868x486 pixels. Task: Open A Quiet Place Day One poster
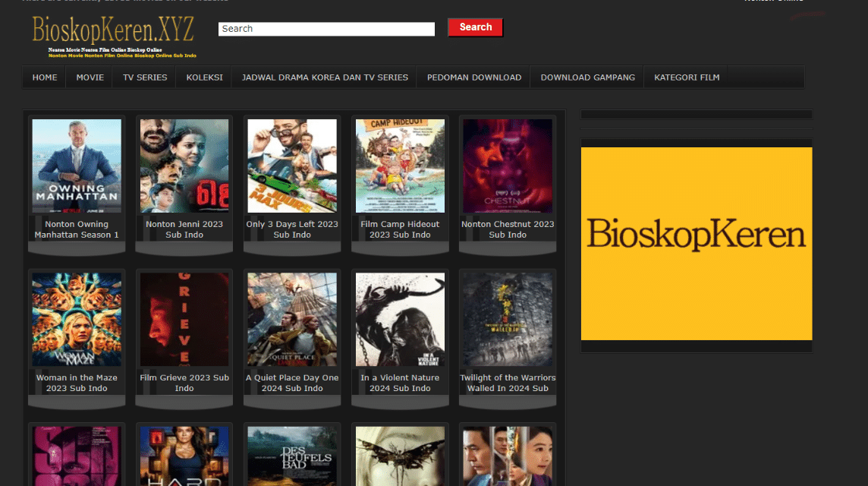click(291, 319)
